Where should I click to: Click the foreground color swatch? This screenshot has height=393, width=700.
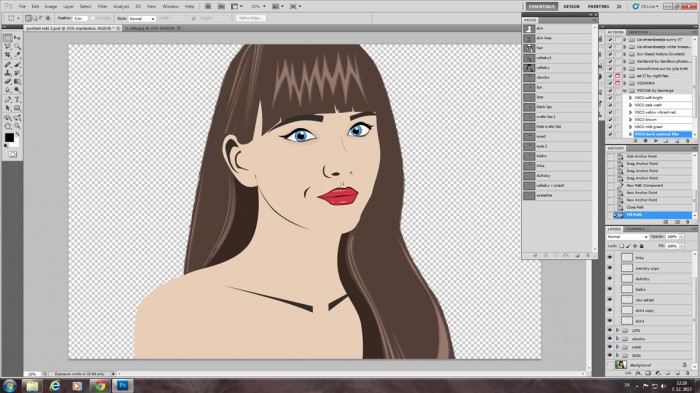[x=9, y=138]
